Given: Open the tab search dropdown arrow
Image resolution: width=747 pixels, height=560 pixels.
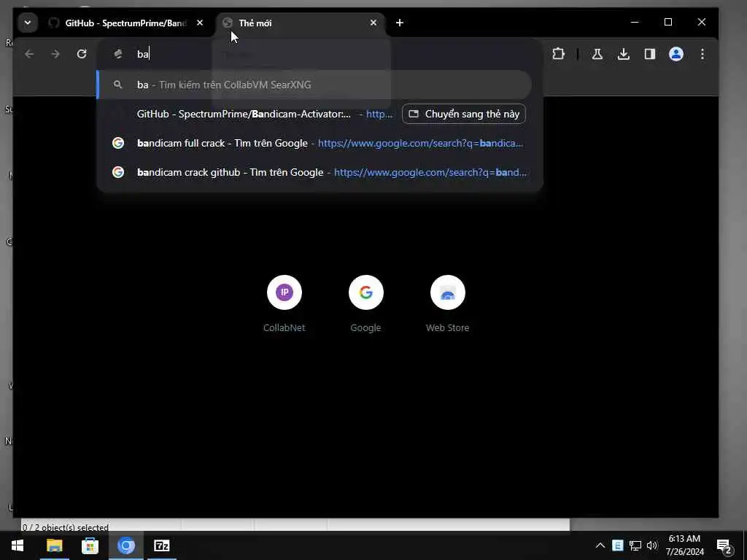Looking at the screenshot, I should point(28,23).
